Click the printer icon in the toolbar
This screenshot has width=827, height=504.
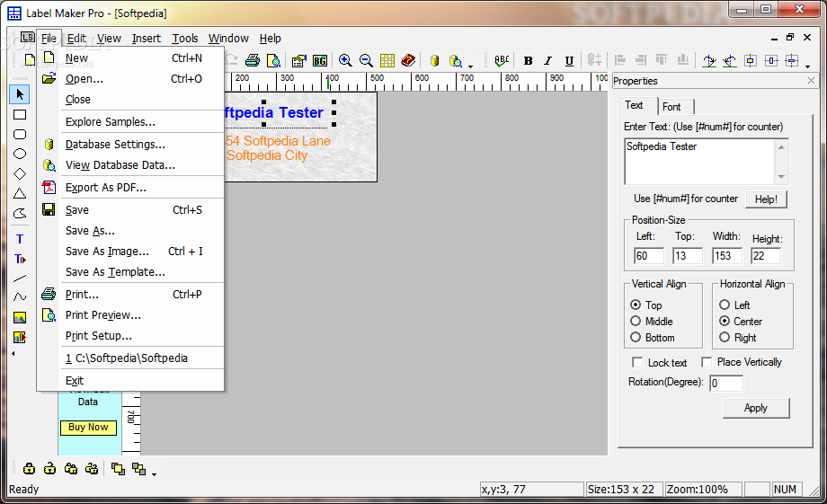click(253, 60)
